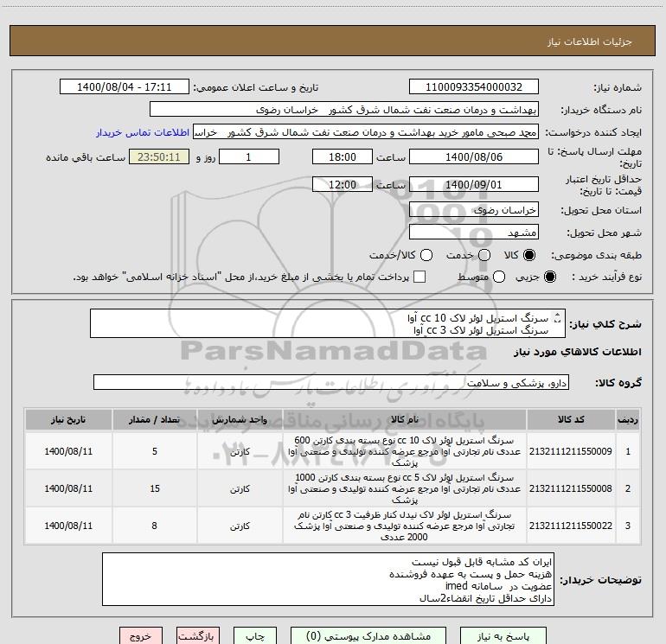Toggle the اسناد خزانه اسلامی payment checkbox
The height and width of the screenshot is (644, 666).
coord(419,277)
